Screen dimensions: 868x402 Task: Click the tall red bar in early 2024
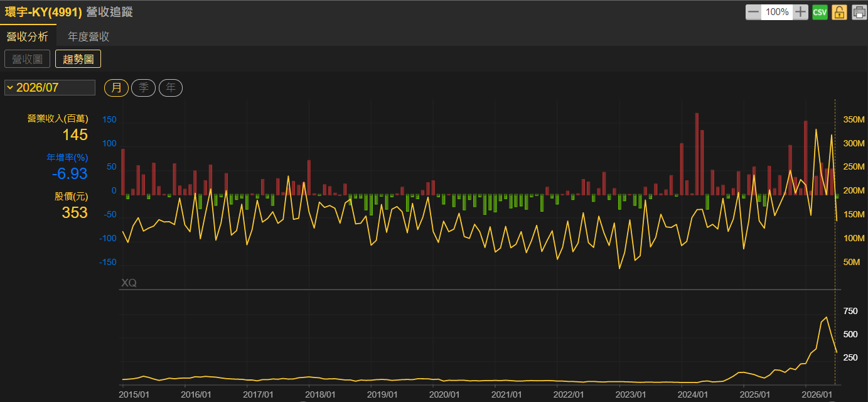point(697,154)
